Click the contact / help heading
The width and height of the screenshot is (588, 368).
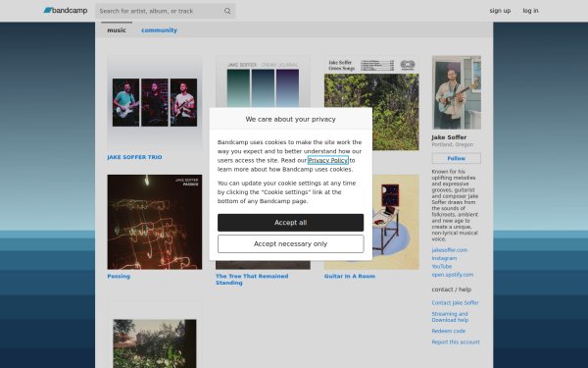(x=451, y=289)
